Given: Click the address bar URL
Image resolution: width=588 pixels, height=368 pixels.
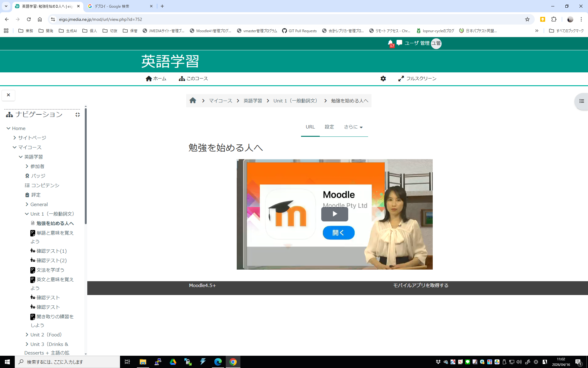Looking at the screenshot, I should 100,19.
